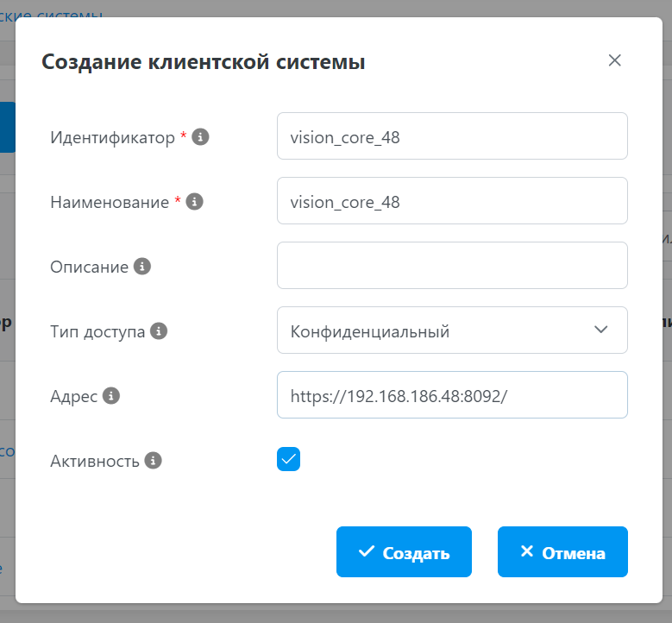Click the dialog title Создание клиентской системы
Viewport: 672px width, 623px height.
click(x=204, y=62)
